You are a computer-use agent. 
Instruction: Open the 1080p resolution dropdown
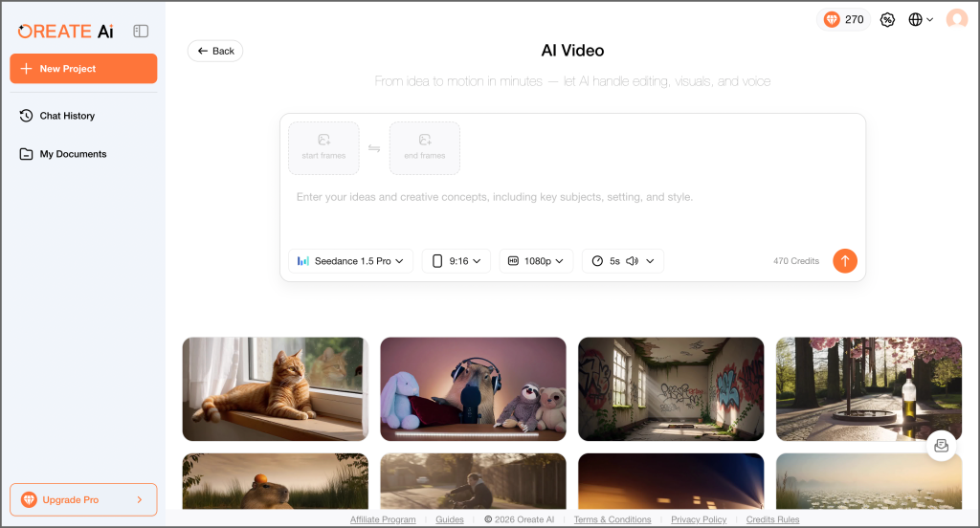click(536, 261)
